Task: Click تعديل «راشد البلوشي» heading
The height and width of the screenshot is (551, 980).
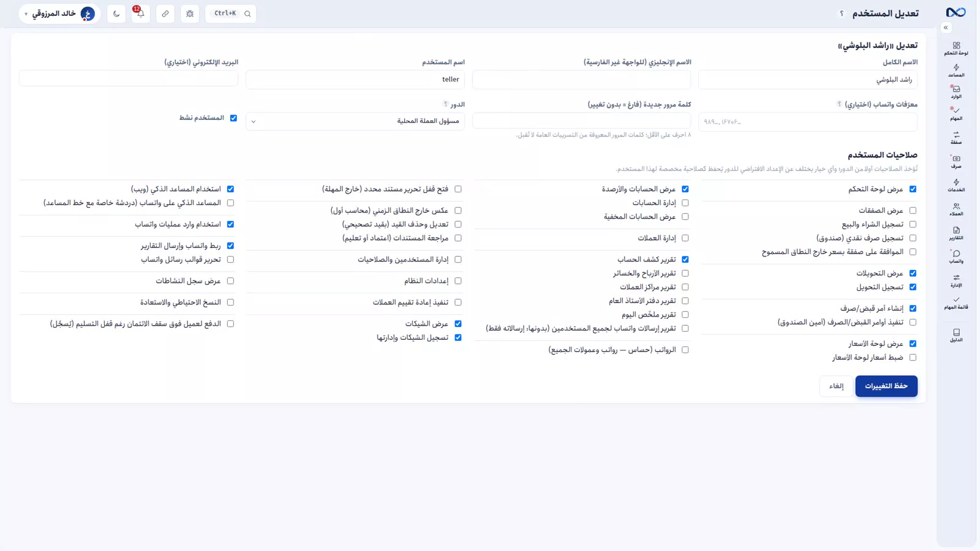Action: (x=878, y=46)
